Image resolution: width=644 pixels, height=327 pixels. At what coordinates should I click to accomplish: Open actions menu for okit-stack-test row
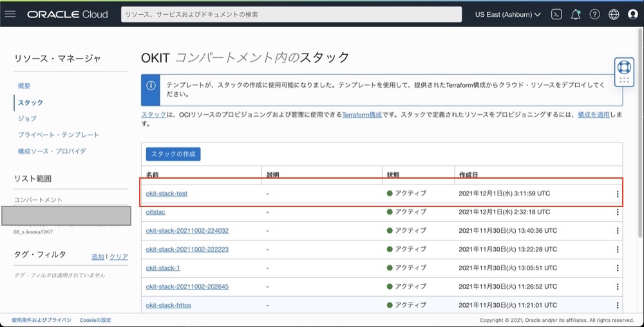(x=618, y=193)
